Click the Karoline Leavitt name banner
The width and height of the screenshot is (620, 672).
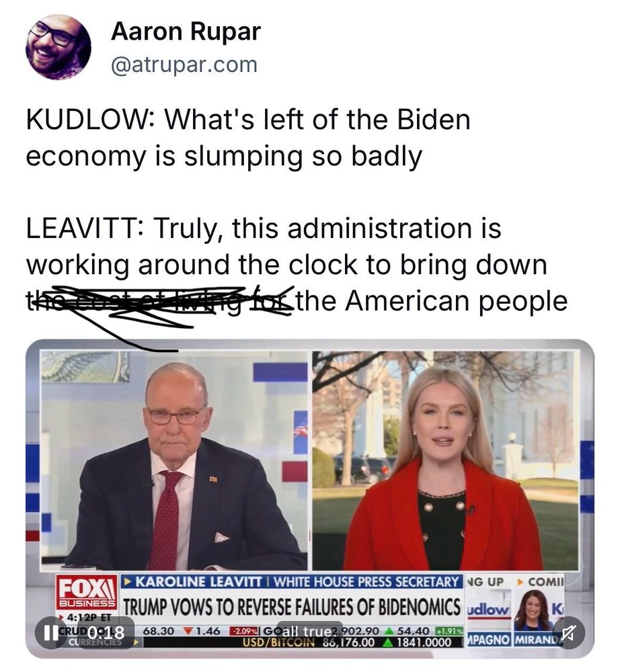coord(292,581)
